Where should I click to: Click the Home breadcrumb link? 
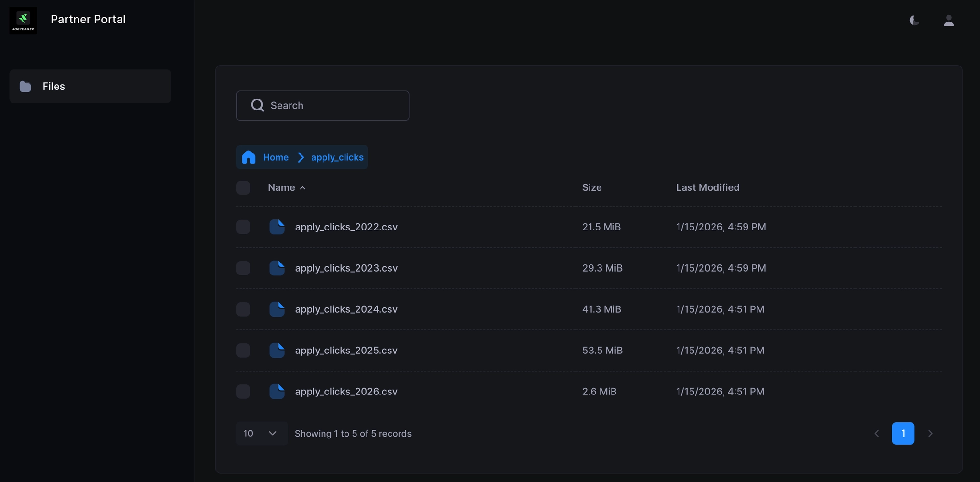pyautogui.click(x=276, y=157)
